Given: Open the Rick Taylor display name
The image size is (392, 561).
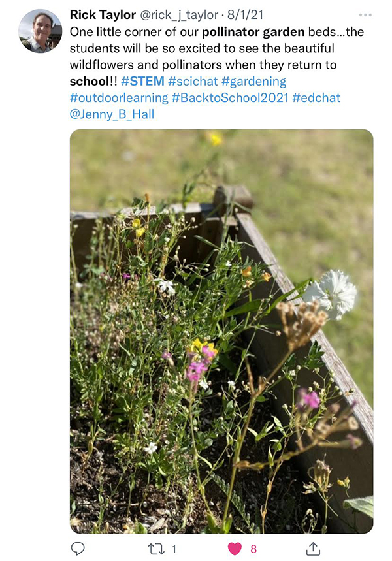Looking at the screenshot, I should click(x=103, y=14).
